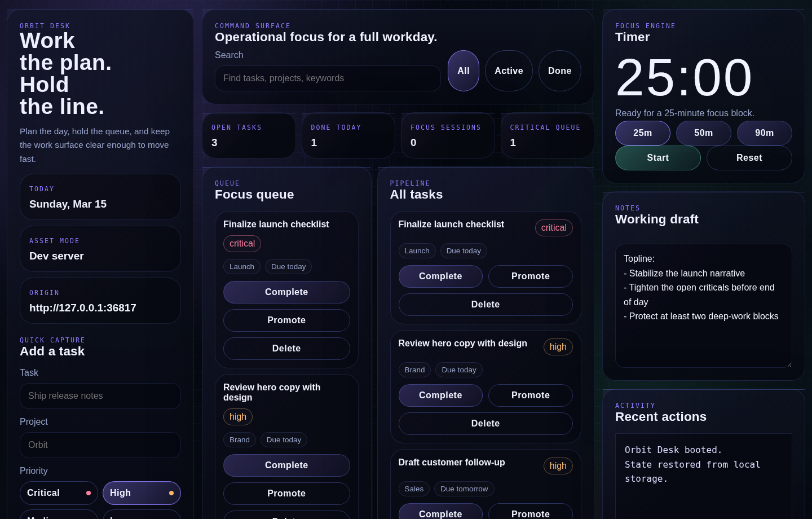812x519 pixels.
Task: Open the Critical Queue stat card
Action: [547, 135]
